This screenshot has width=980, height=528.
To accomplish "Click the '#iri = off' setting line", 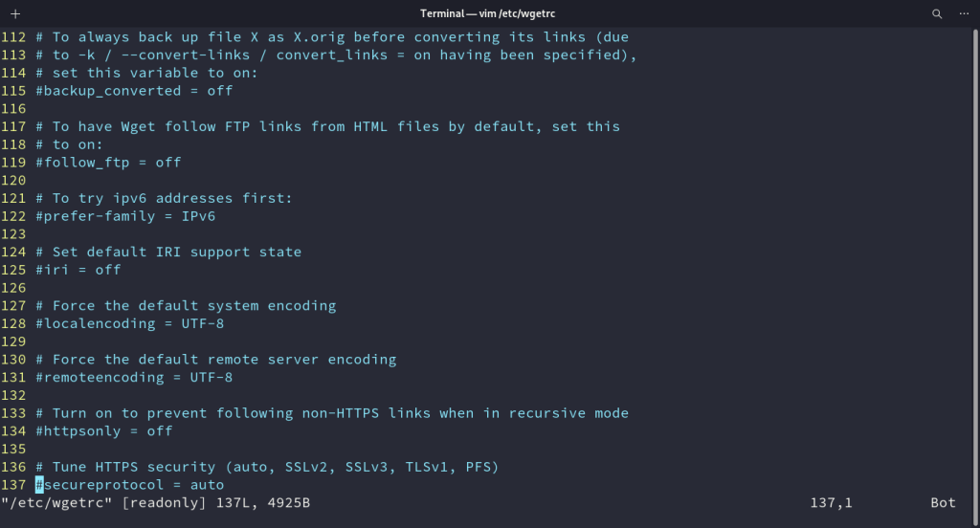I will point(78,270).
